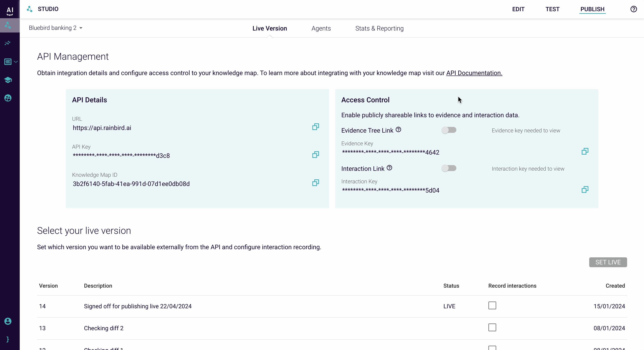The height and width of the screenshot is (350, 644).
Task: Open help icon in top right corner
Action: click(633, 9)
